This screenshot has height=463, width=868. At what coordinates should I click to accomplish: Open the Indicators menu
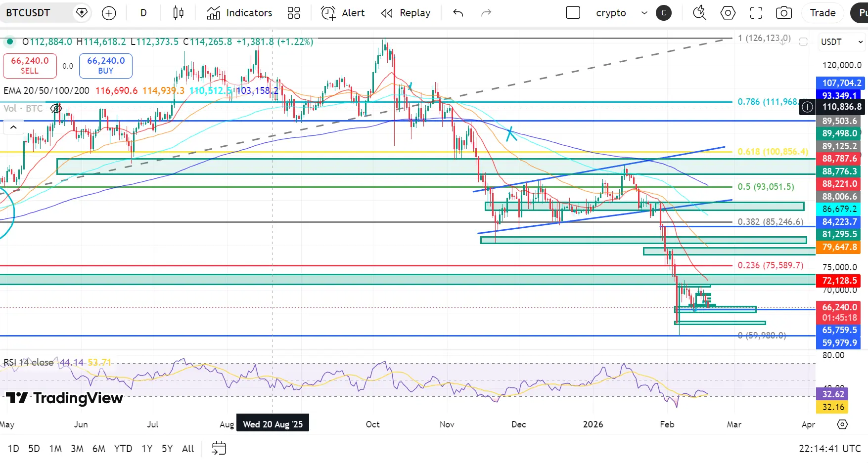pos(240,13)
